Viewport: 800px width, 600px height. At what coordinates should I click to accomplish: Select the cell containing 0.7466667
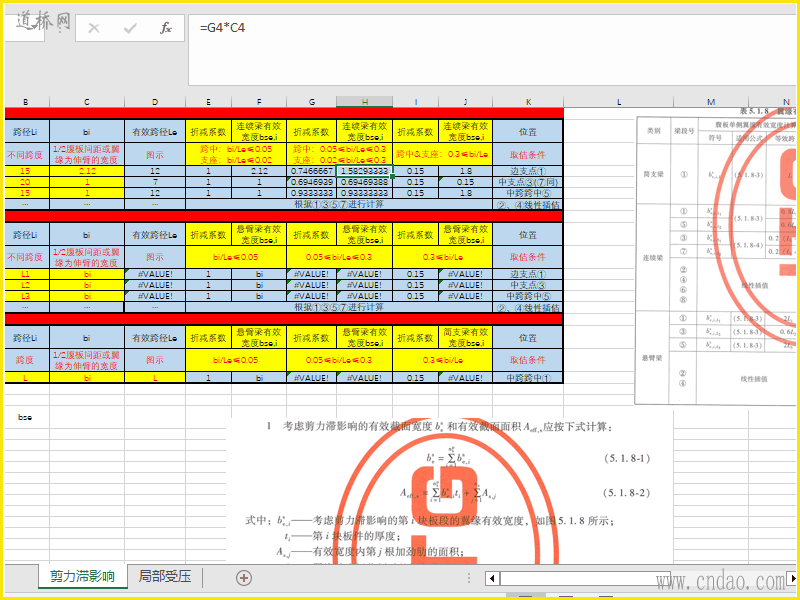(x=312, y=171)
